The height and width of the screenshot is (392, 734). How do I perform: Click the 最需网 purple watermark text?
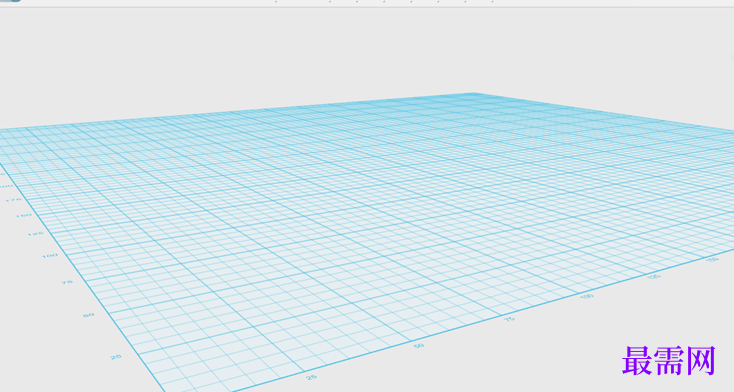pos(668,361)
